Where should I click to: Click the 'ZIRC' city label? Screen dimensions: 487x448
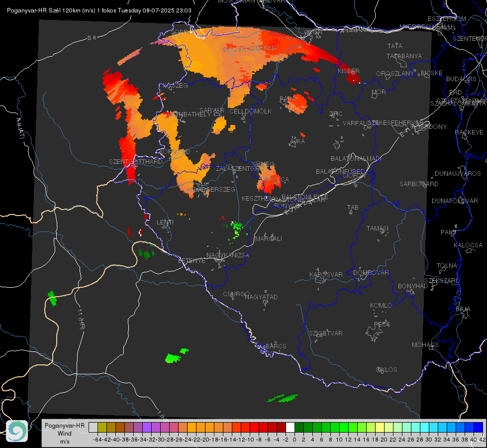[336, 114]
